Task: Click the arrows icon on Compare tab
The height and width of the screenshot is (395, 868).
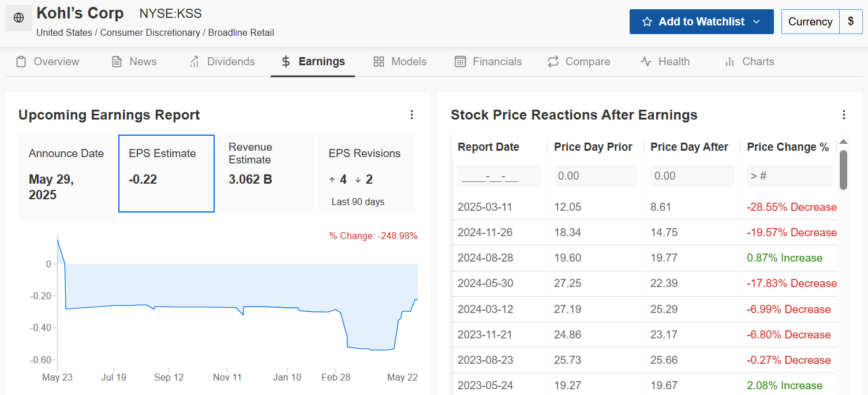Action: click(553, 62)
